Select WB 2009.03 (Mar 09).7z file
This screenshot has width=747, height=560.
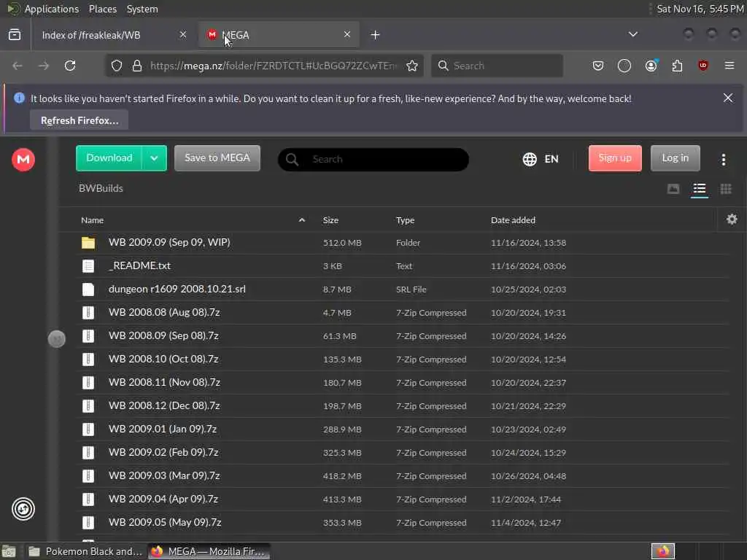click(x=403, y=476)
